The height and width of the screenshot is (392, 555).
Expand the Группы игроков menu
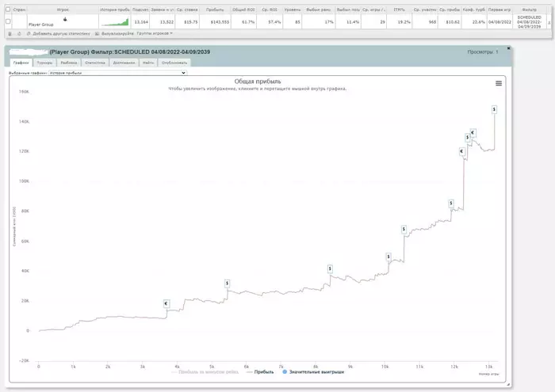(x=155, y=33)
